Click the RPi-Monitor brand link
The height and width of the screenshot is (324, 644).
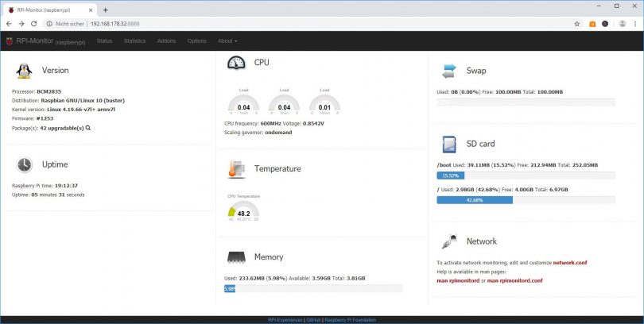pyautogui.click(x=51, y=41)
